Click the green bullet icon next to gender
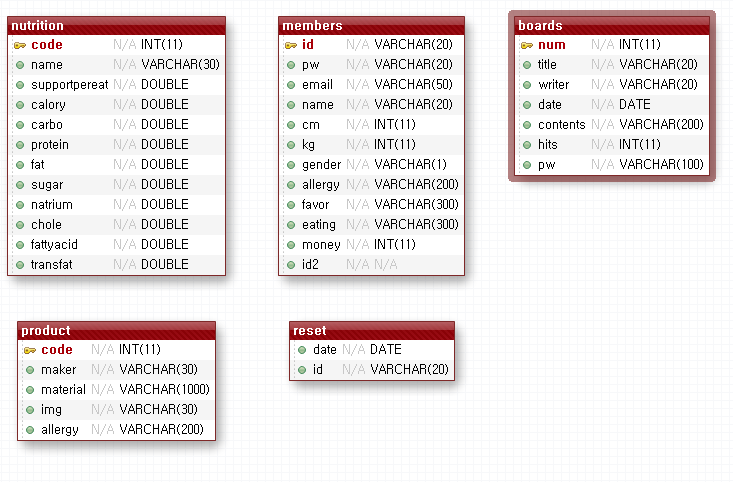This screenshot has height=482, width=733. point(290,165)
